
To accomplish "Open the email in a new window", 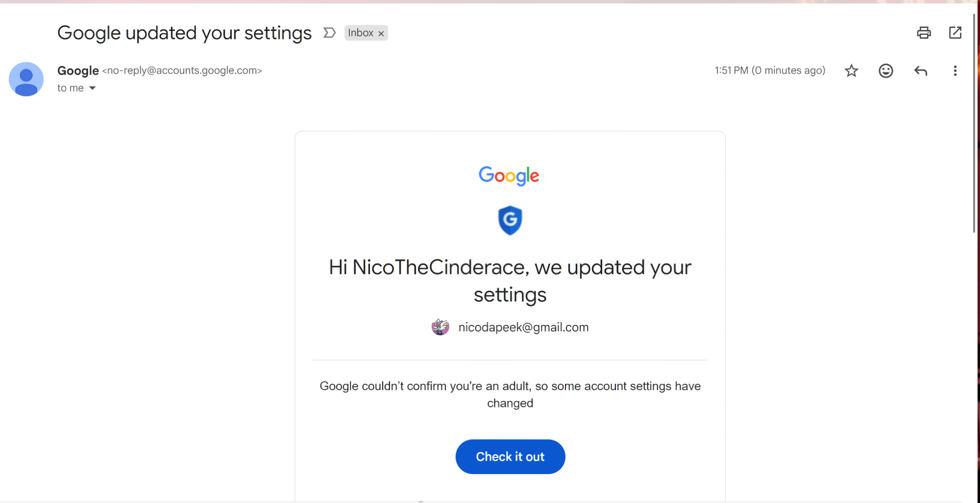I will coord(955,33).
